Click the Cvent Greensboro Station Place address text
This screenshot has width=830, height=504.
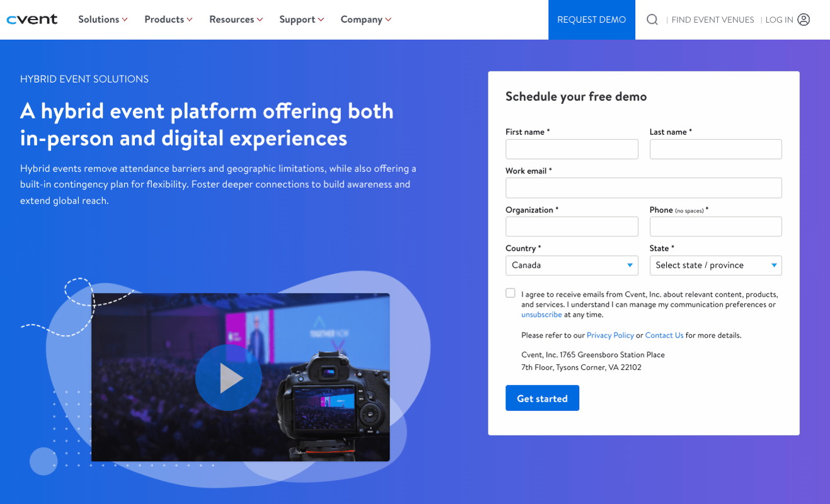pyautogui.click(x=593, y=361)
